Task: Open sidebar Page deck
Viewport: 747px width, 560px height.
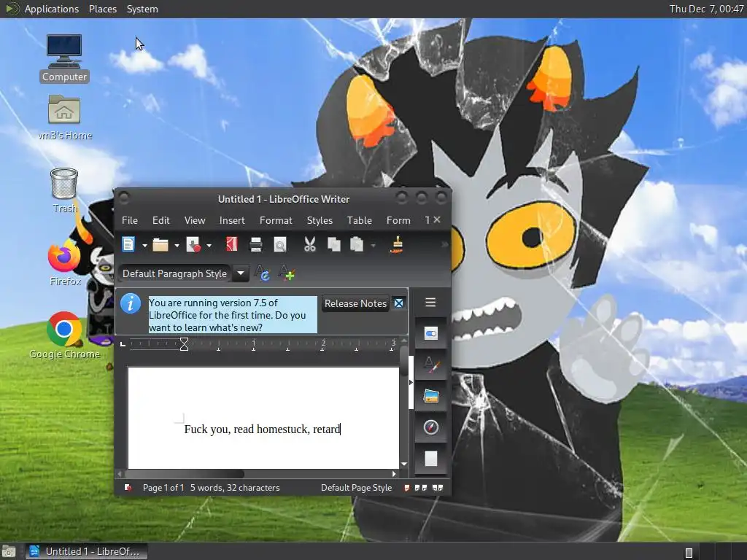Action: point(430,459)
